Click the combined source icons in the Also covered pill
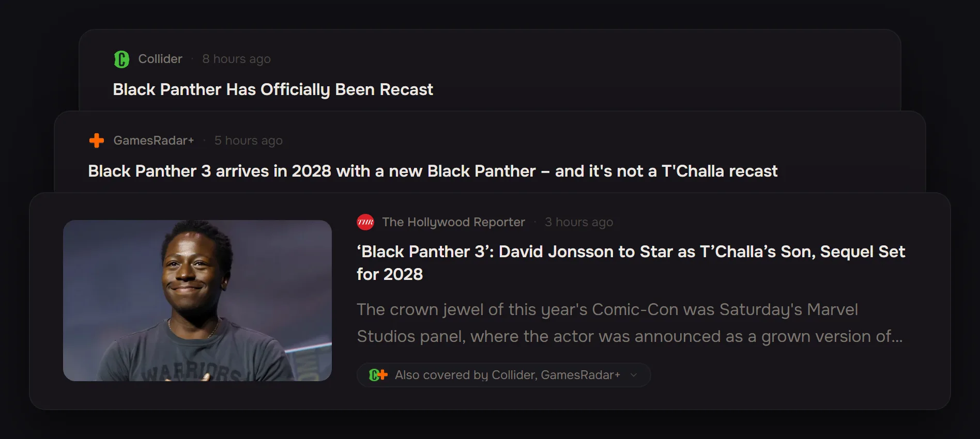This screenshot has width=980, height=439. (x=378, y=375)
